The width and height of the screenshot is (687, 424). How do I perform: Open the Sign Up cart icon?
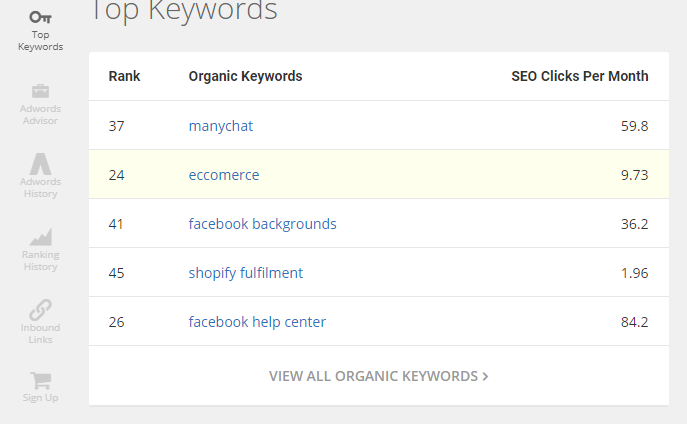point(40,380)
